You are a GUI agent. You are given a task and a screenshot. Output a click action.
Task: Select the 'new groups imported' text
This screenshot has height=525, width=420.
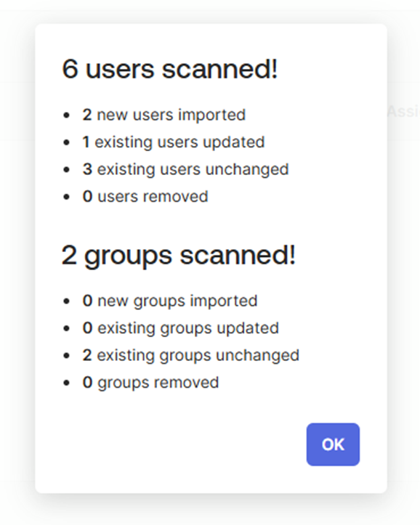tap(177, 301)
